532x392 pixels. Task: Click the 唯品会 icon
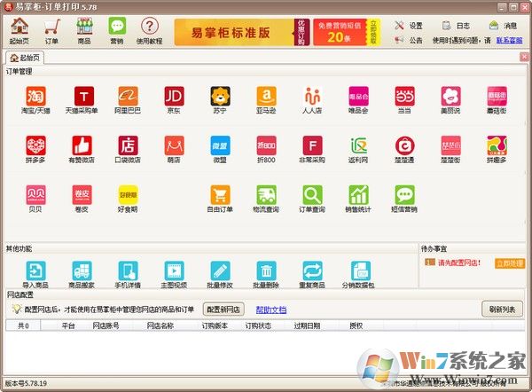tap(358, 97)
